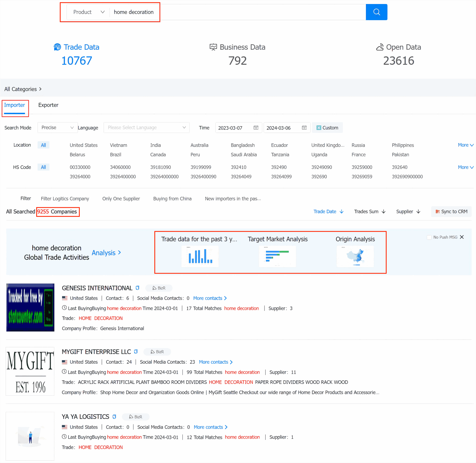Click the copy icon next to YA YA LOGISTICS
Viewport: 476px width, 463px height.
click(x=114, y=417)
